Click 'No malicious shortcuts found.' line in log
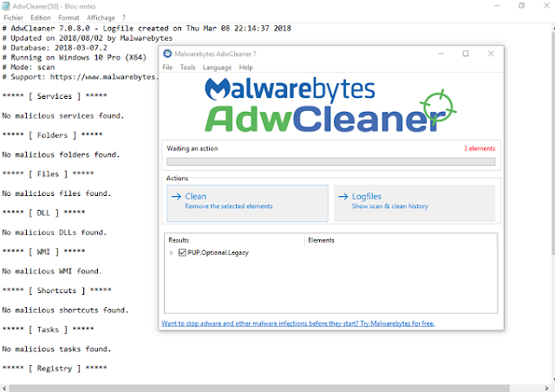555x392 pixels. pos(65,310)
